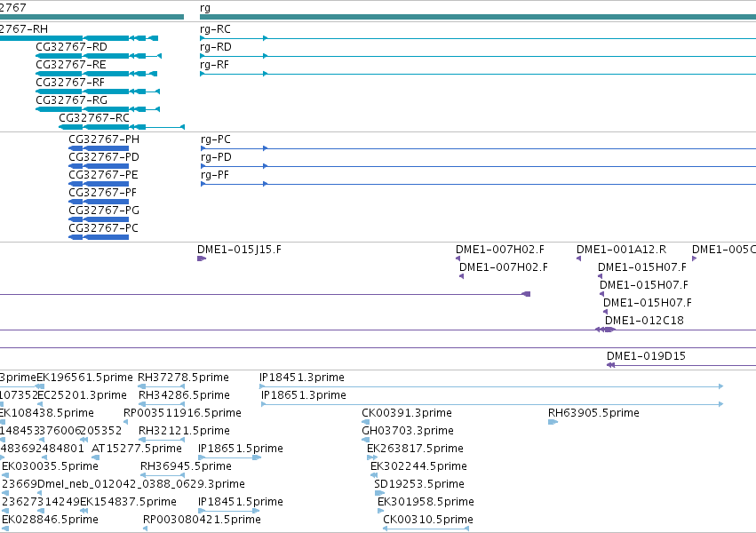756x533 pixels.
Task: Select EST RH37278.5prime
Action: click(x=162, y=386)
